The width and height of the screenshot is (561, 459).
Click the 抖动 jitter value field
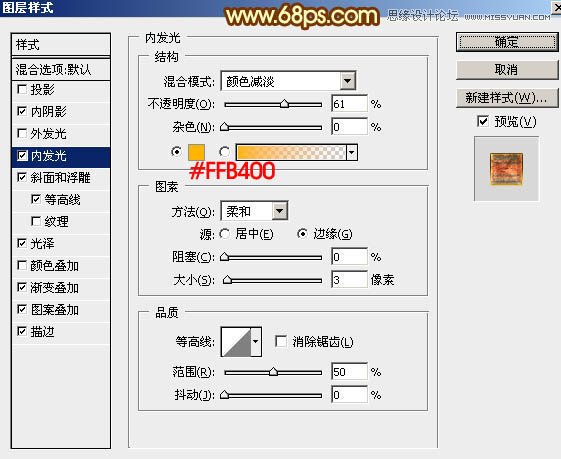click(349, 395)
